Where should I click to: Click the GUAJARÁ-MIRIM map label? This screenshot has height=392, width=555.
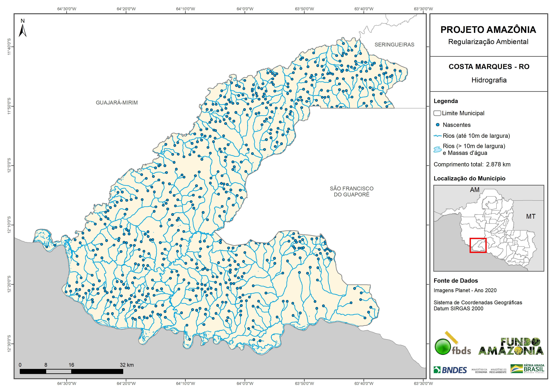pyautogui.click(x=117, y=103)
